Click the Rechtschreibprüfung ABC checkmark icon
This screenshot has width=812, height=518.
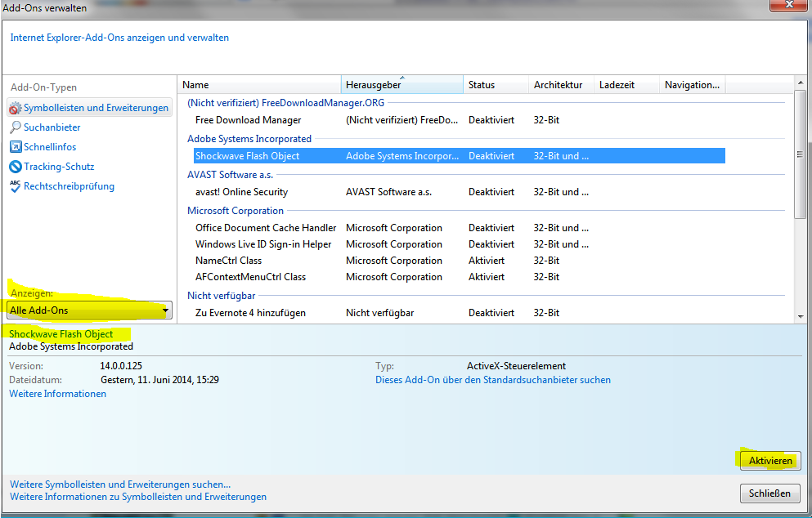pos(16,186)
